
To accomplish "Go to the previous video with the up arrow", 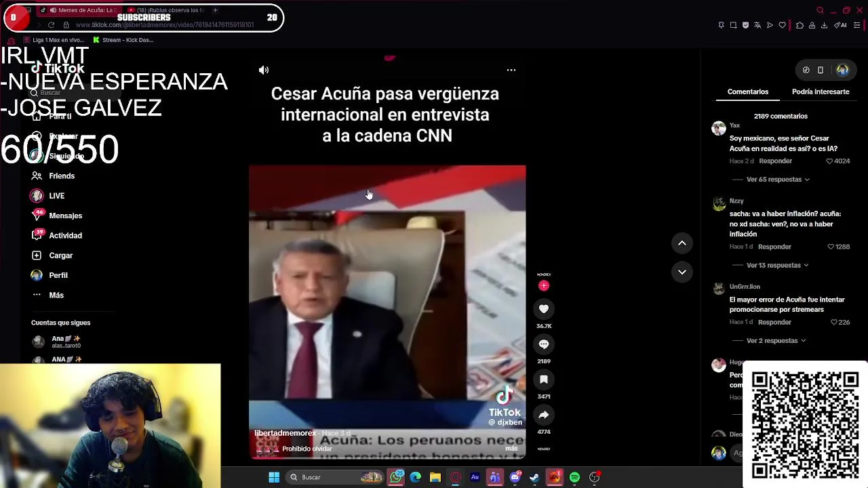I will click(682, 243).
